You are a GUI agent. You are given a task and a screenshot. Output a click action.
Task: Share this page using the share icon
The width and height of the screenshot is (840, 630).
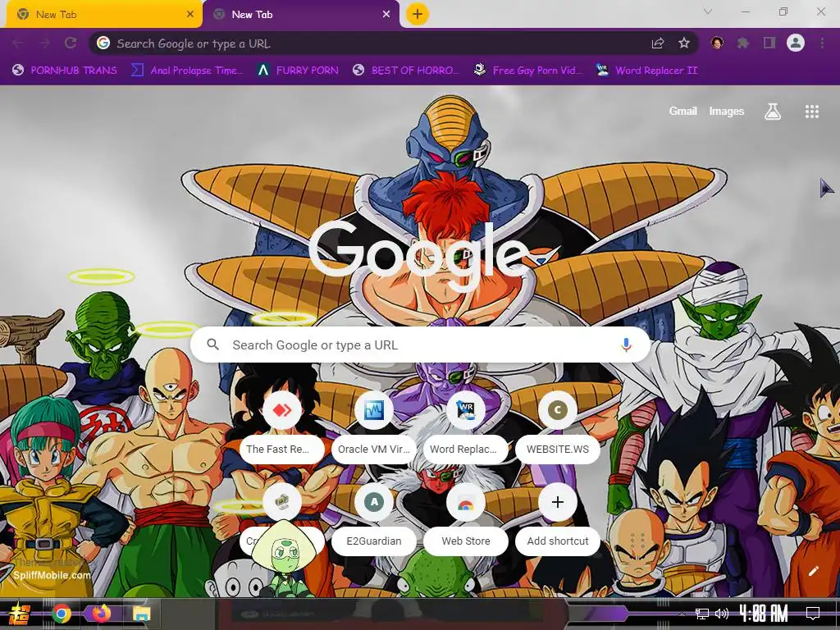coord(658,43)
